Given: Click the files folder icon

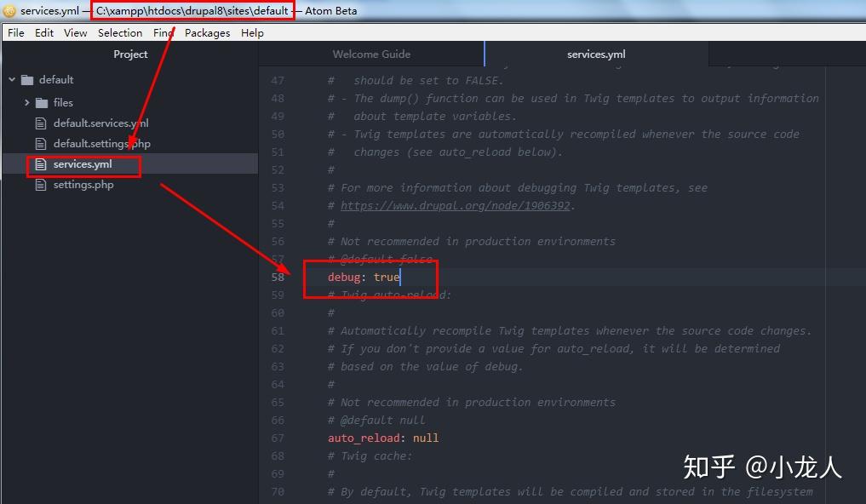Looking at the screenshot, I should pos(42,103).
